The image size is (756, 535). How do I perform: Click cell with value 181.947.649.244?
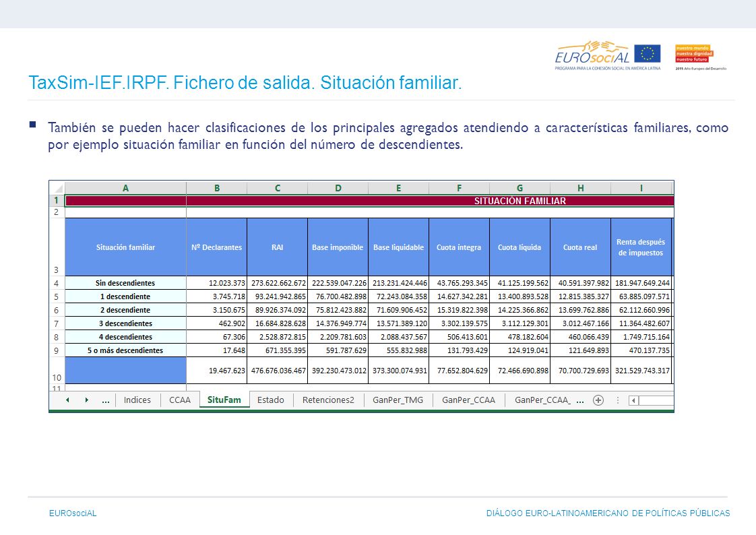click(x=641, y=283)
